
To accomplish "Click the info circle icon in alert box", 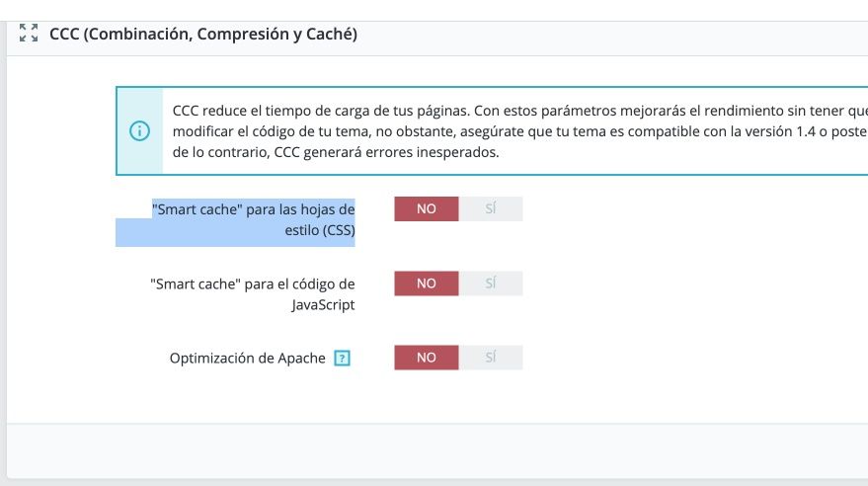I will pos(139,131).
